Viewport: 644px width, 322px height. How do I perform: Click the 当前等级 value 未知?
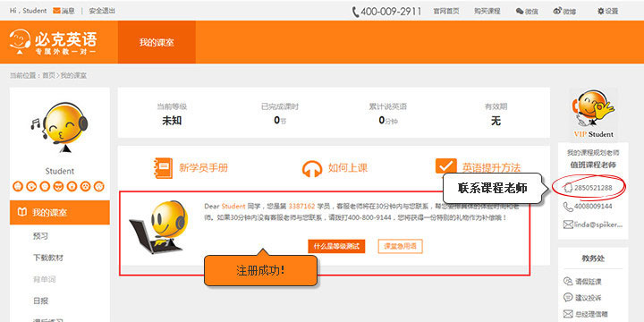172,121
